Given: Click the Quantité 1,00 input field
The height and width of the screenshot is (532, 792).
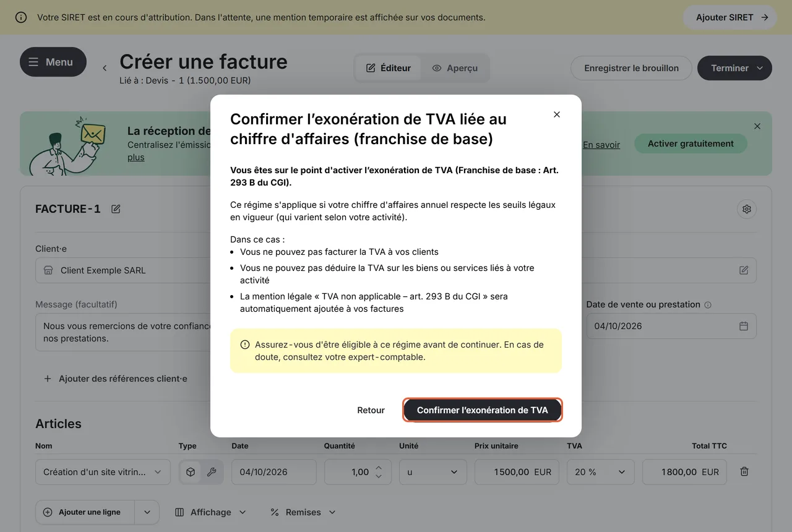Looking at the screenshot, I should tap(358, 472).
